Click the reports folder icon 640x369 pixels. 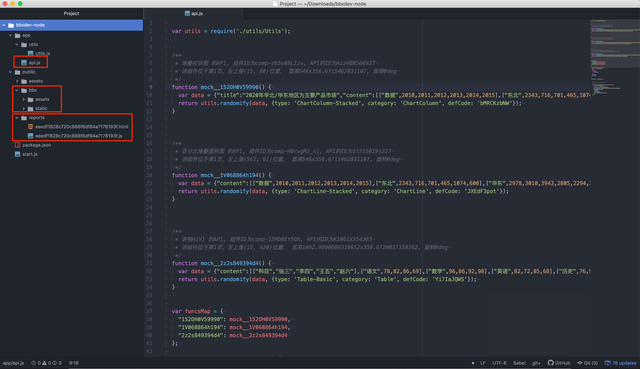[x=24, y=118]
